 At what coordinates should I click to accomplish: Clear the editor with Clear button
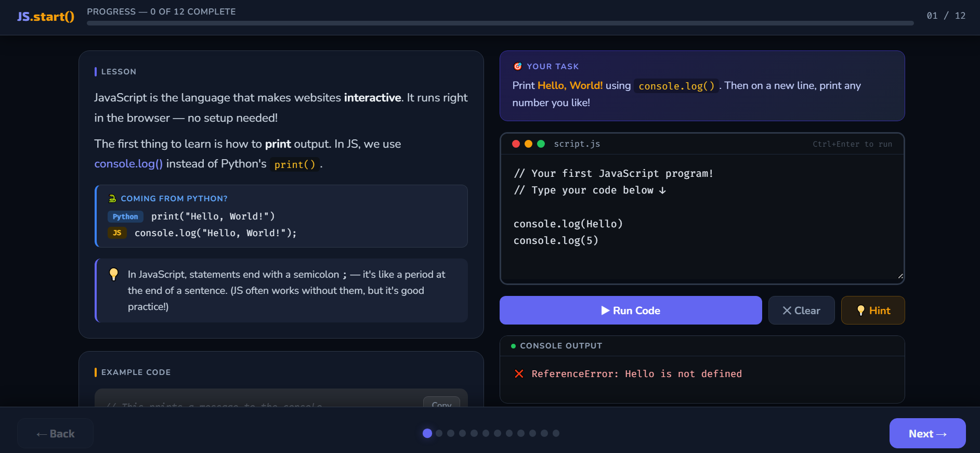[801, 310]
